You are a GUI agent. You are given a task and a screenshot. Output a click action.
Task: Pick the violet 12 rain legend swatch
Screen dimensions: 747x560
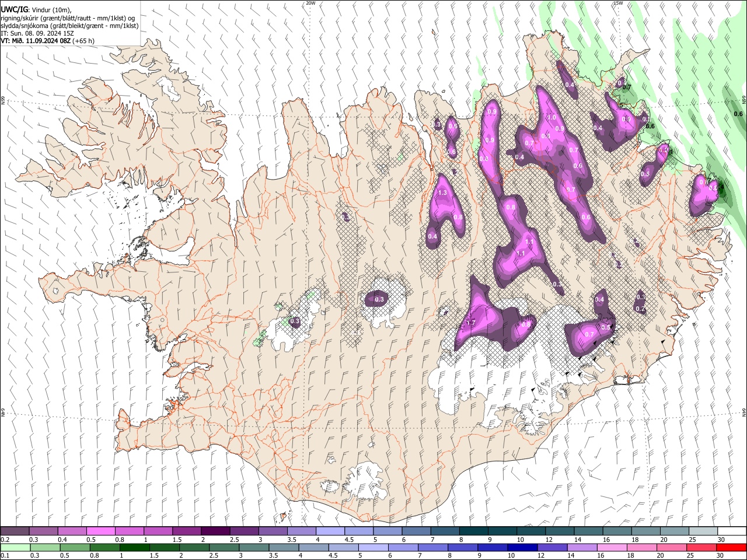552,548
